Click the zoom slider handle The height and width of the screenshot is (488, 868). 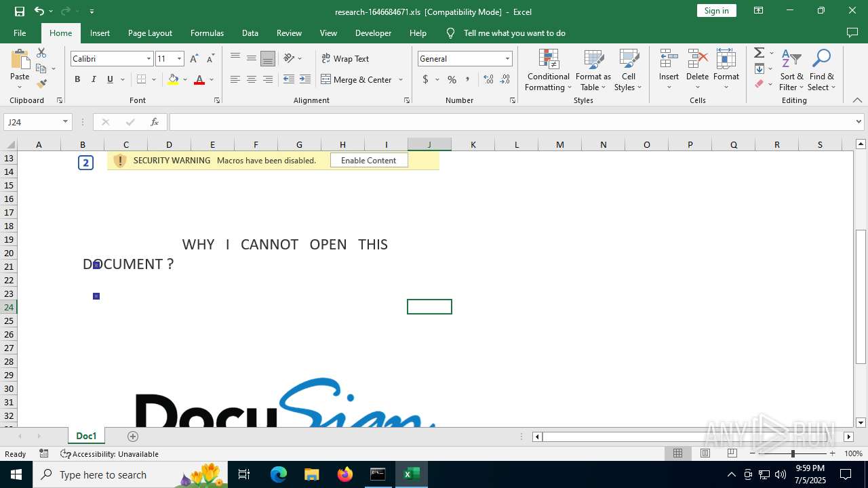793,453
